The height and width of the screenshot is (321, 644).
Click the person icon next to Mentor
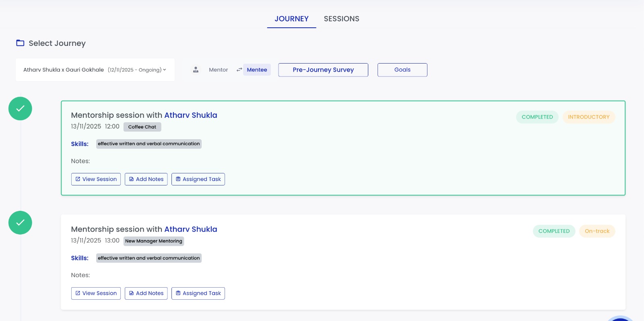(x=196, y=70)
